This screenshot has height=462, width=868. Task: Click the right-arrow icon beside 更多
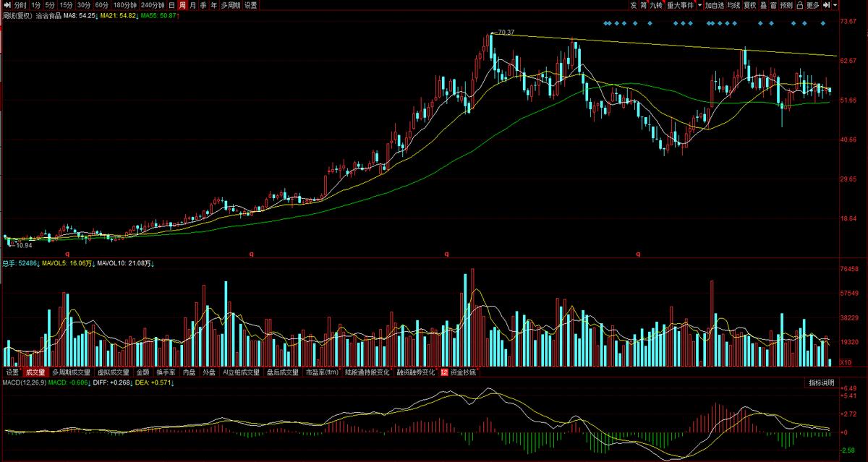[825, 5]
